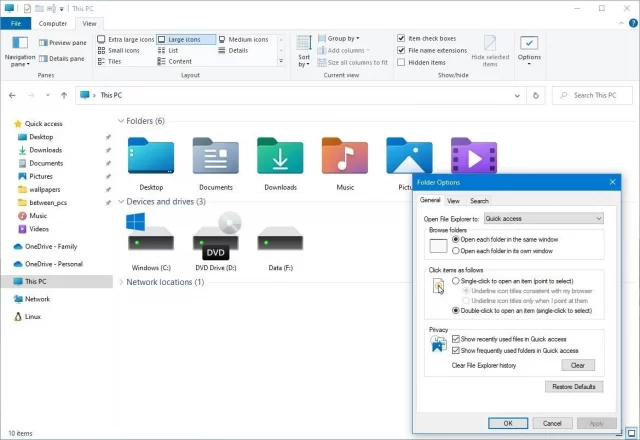Image resolution: width=640 pixels, height=440 pixels.
Task: Toggle Item check boxes checkbox
Action: (401, 38)
